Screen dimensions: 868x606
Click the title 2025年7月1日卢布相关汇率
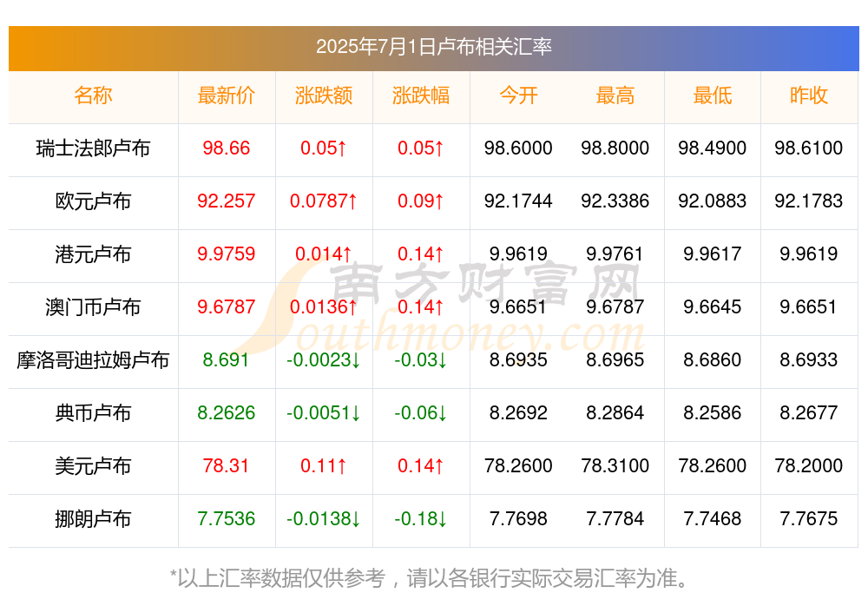(x=433, y=47)
